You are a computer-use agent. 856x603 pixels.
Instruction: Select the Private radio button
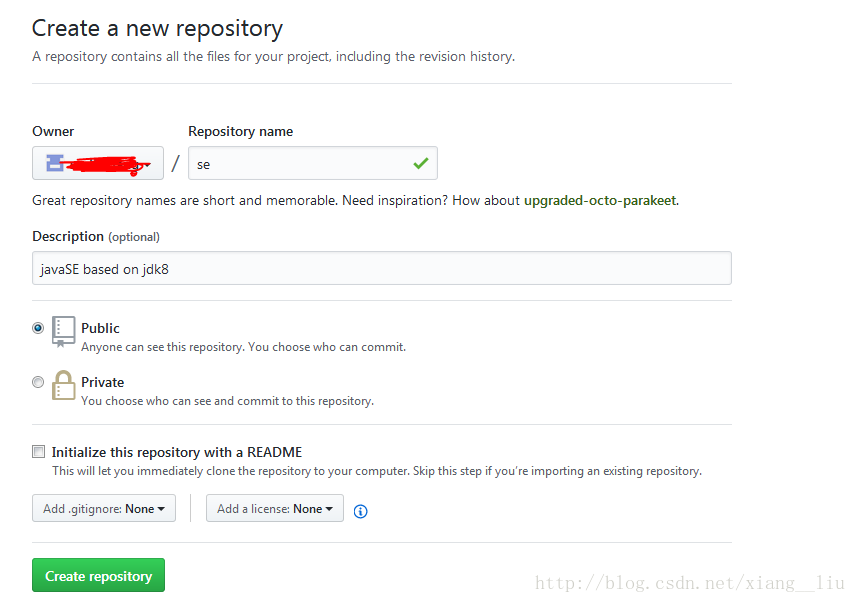(38, 382)
